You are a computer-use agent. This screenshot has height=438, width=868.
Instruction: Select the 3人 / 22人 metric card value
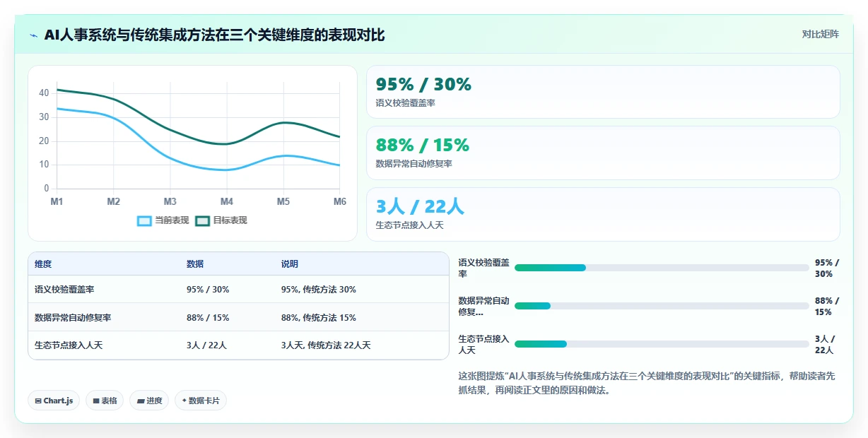pyautogui.click(x=420, y=206)
